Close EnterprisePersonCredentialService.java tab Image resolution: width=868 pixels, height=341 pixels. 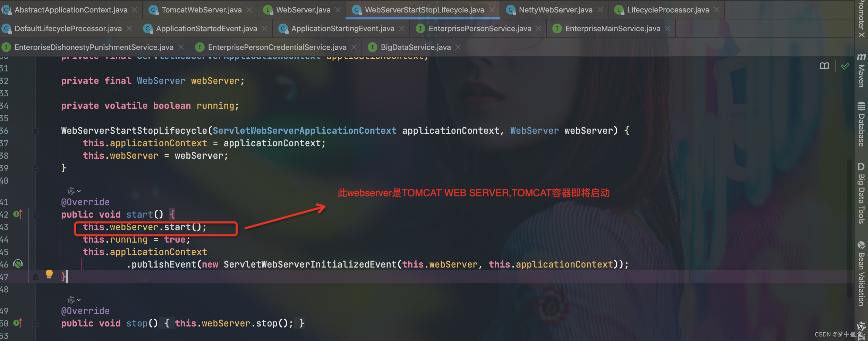point(354,47)
